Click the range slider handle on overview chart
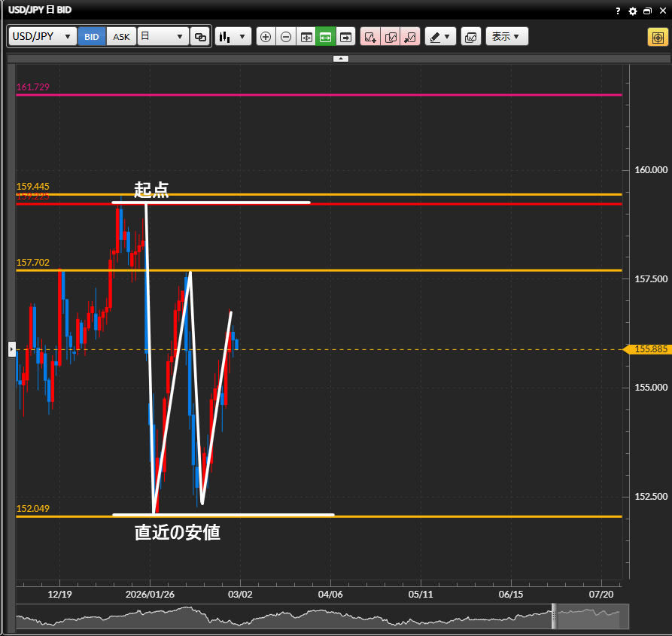672x636 pixels. click(555, 616)
